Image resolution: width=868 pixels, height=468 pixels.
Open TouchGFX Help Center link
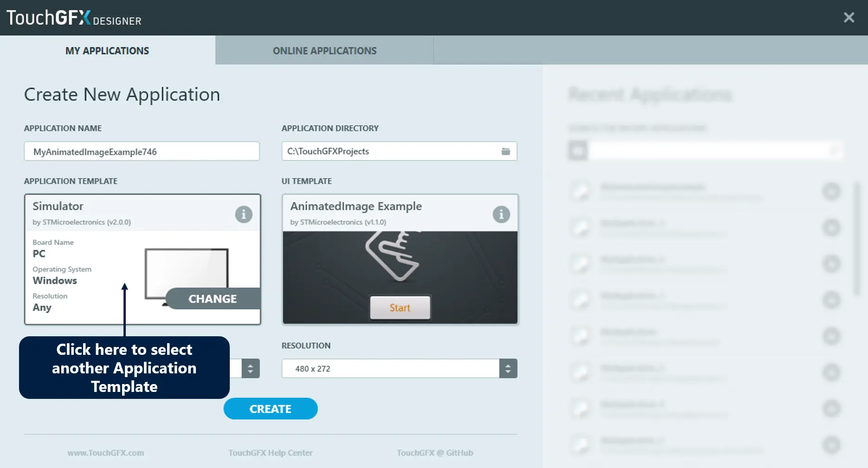270,453
